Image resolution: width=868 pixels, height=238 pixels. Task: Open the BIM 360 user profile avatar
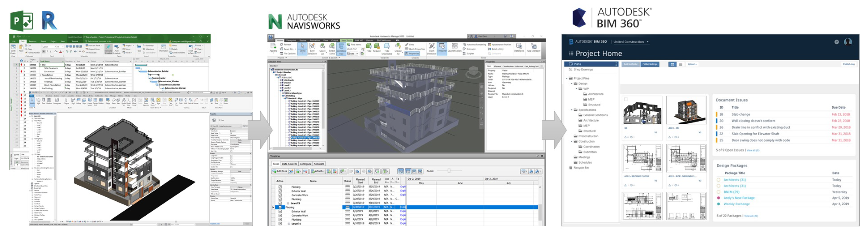pyautogui.click(x=848, y=41)
